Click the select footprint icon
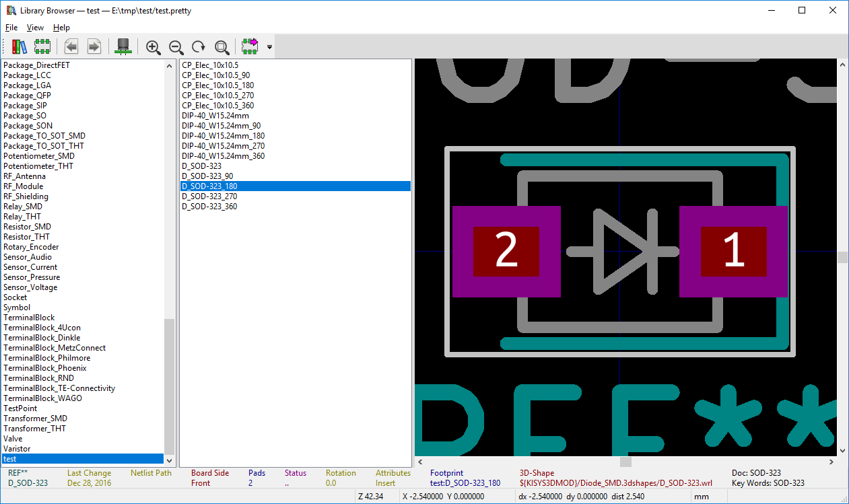The width and height of the screenshot is (849, 504). pyautogui.click(x=42, y=46)
